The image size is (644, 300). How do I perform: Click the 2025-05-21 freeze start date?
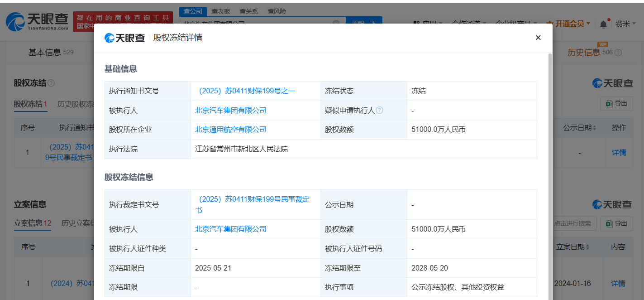(x=213, y=268)
